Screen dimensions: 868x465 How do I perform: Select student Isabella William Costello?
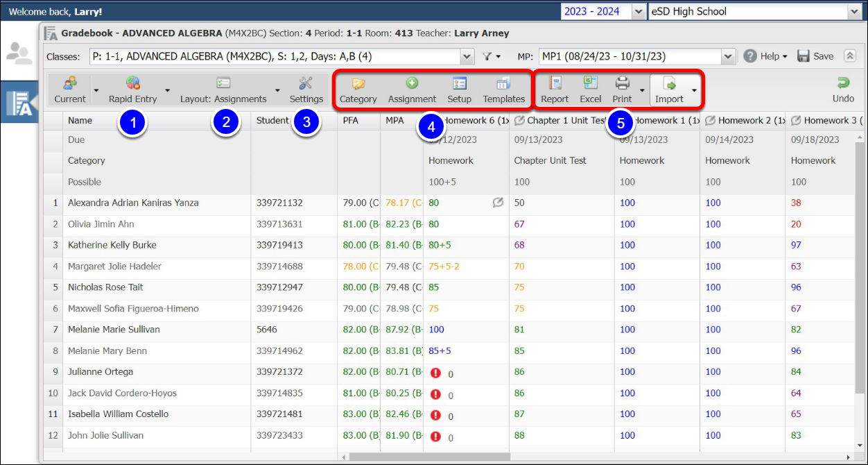click(x=118, y=414)
